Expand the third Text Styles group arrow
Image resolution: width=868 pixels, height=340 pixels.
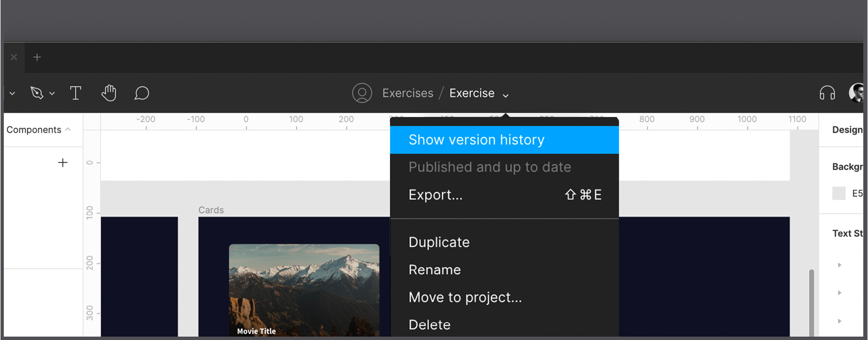[840, 321]
